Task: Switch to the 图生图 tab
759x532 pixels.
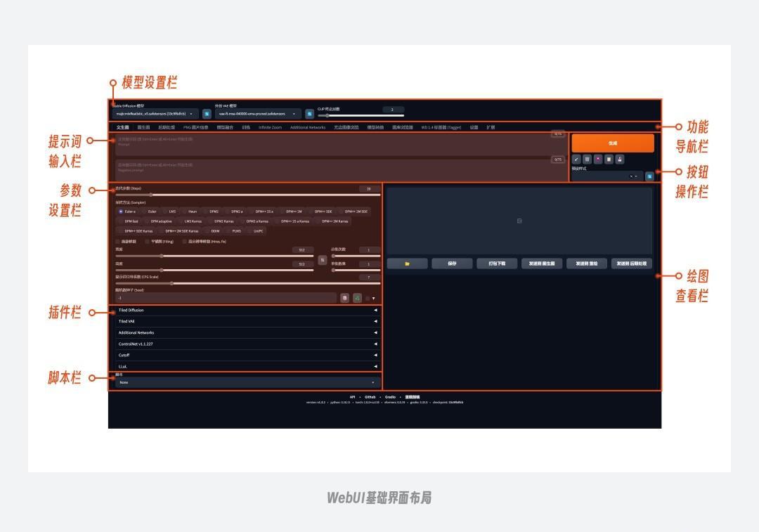Action: coord(143,127)
